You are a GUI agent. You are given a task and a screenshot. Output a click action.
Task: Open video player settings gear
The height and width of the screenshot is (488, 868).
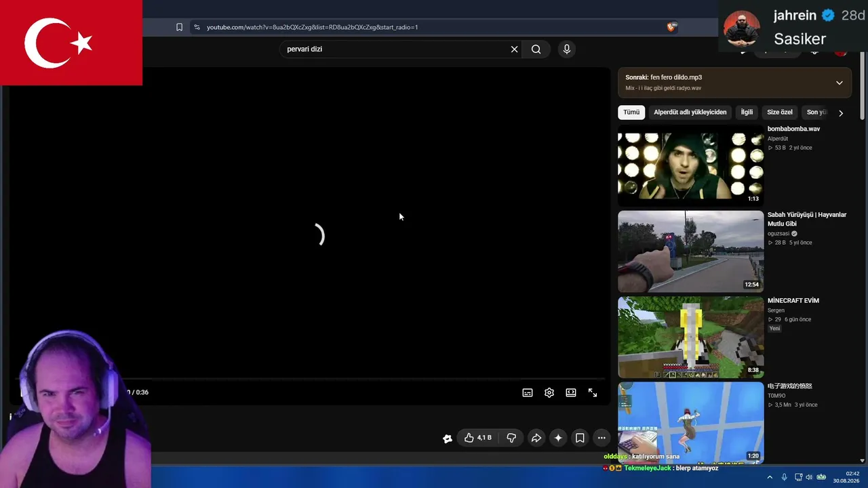click(549, 392)
